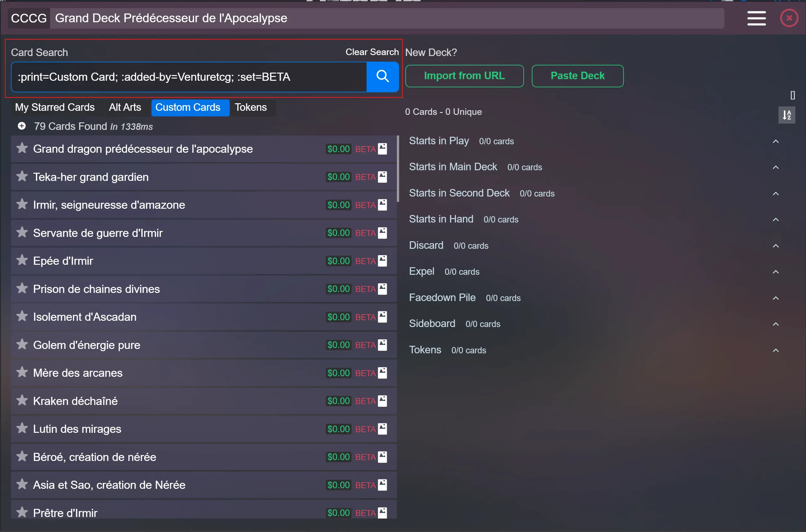Collapse the Sideboard section
The image size is (806, 532).
click(x=775, y=324)
